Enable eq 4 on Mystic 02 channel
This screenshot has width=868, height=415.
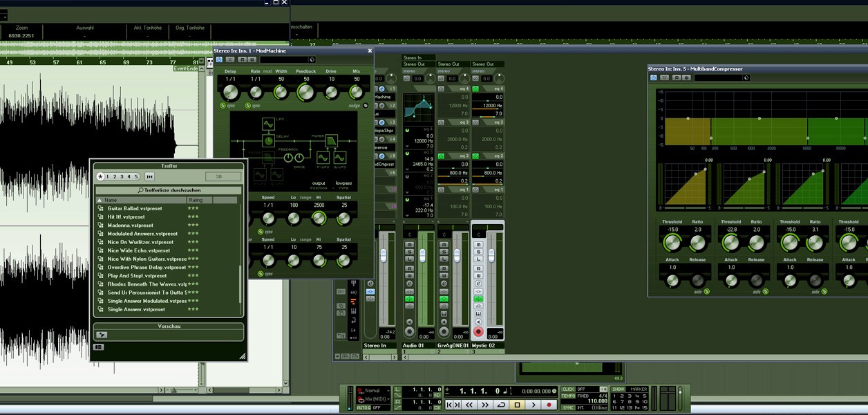(x=475, y=89)
